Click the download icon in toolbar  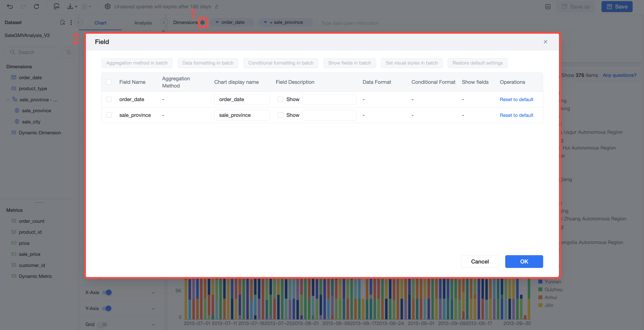tap(70, 7)
